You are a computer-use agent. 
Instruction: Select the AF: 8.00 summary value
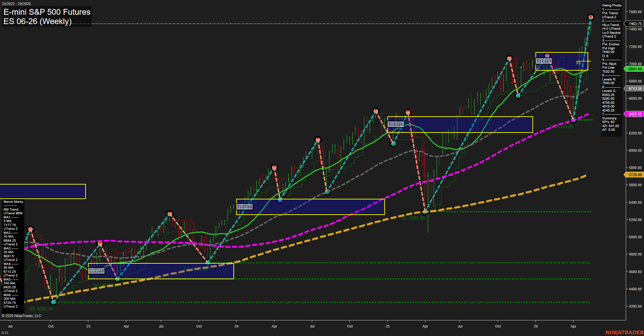608,130
